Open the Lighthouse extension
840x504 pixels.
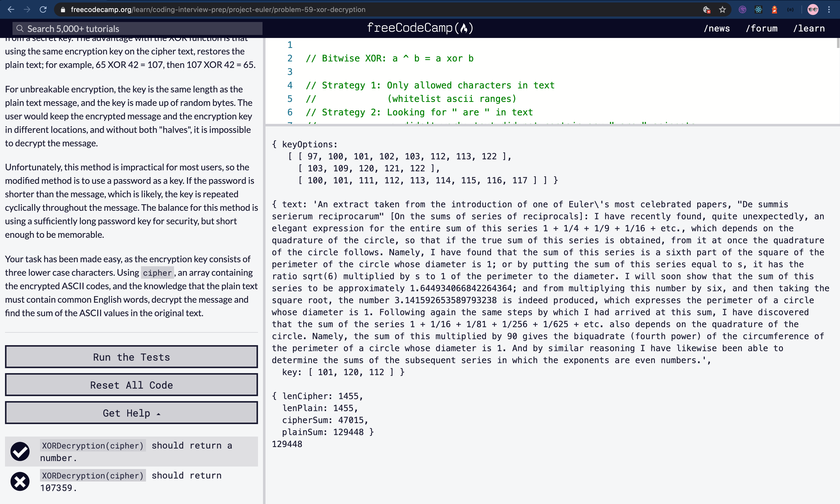click(x=774, y=9)
